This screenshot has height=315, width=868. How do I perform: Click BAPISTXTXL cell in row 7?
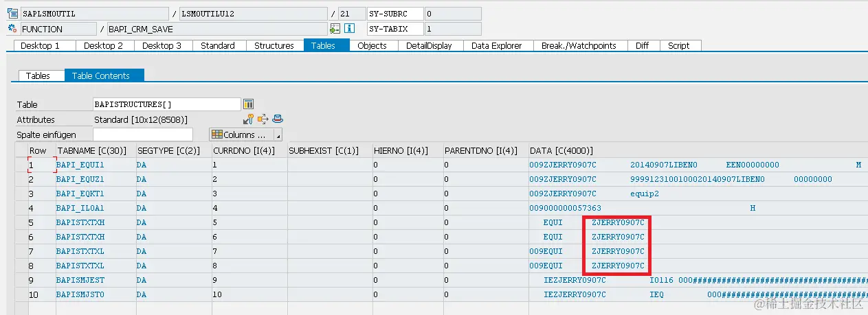[94, 251]
